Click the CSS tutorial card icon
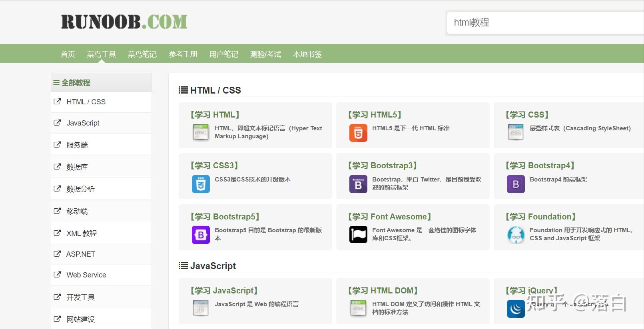Viewport: 644px width, 329px height. (516, 132)
